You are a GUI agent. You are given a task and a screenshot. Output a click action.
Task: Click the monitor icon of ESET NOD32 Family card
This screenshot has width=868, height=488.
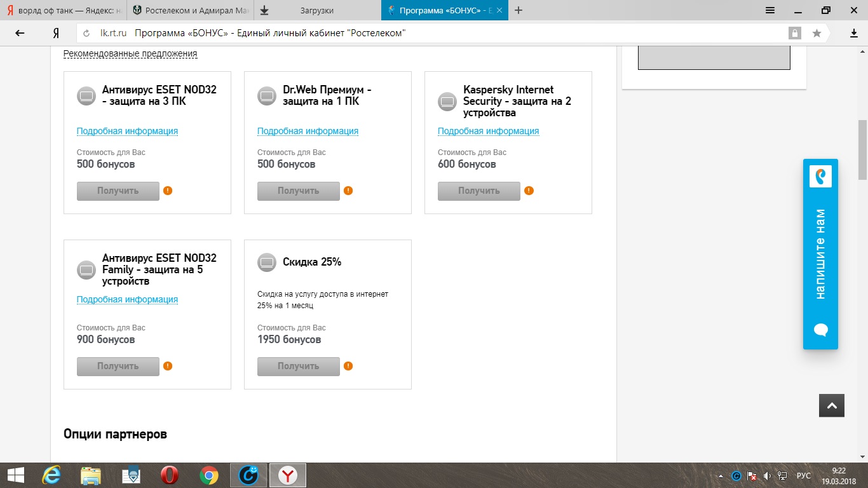click(86, 270)
